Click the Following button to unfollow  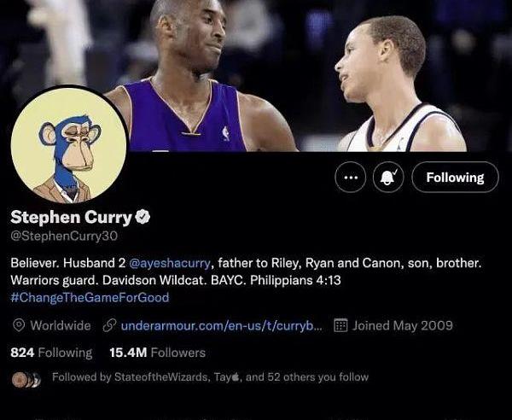455,178
